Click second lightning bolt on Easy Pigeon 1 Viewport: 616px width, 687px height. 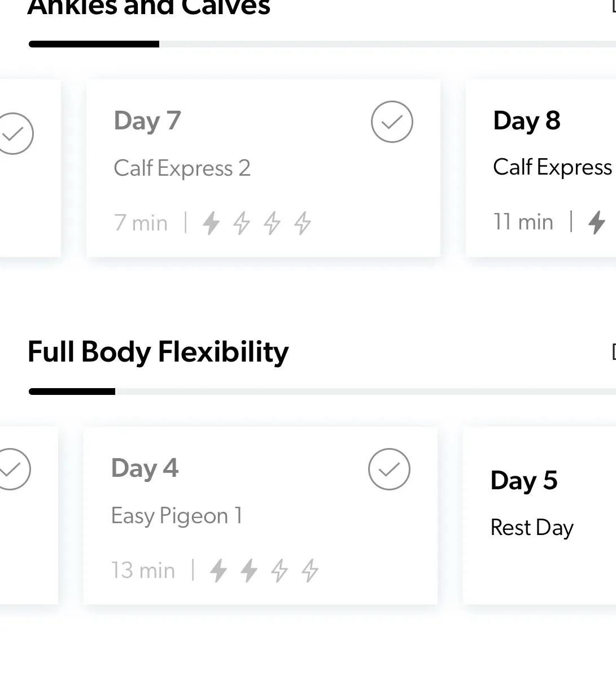pos(249,570)
